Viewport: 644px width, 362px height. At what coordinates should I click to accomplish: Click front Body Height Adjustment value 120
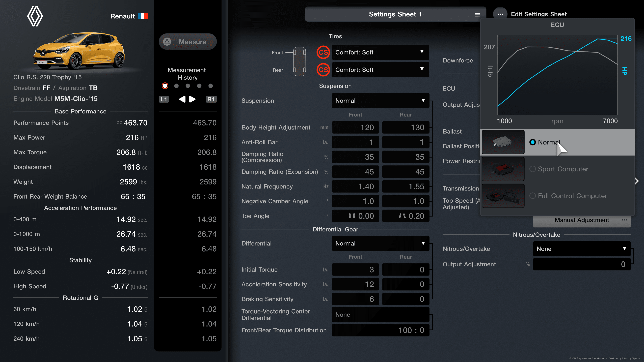(355, 127)
